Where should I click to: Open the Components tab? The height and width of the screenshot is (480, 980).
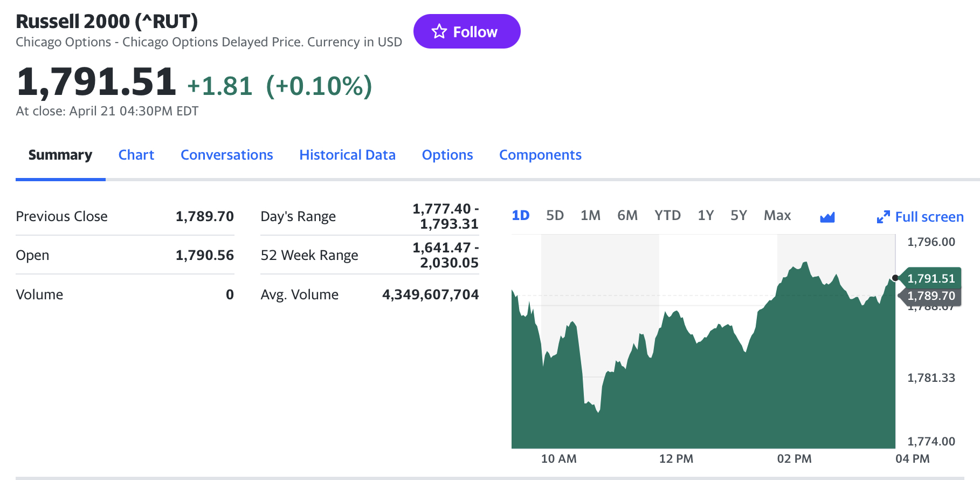(x=541, y=155)
